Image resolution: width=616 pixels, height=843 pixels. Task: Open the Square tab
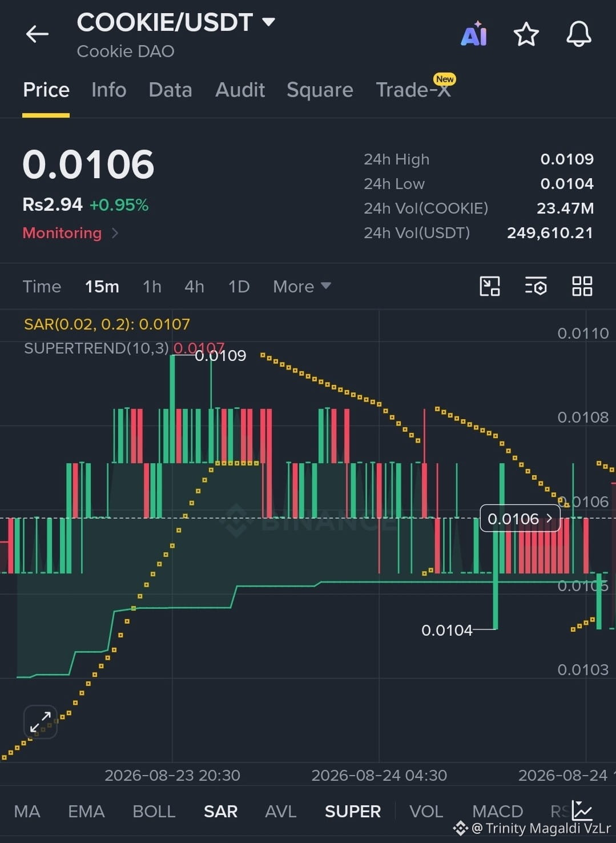(x=320, y=90)
